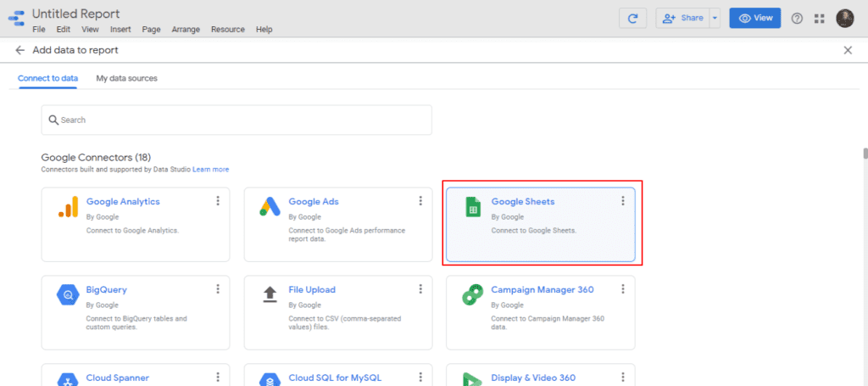Open more options for BigQuery card
Image resolution: width=868 pixels, height=386 pixels.
218,289
